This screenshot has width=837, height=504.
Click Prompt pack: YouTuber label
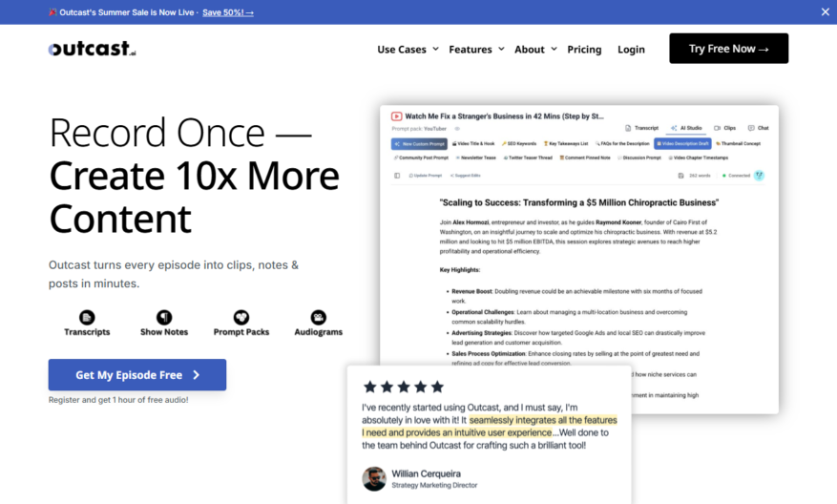tap(419, 129)
